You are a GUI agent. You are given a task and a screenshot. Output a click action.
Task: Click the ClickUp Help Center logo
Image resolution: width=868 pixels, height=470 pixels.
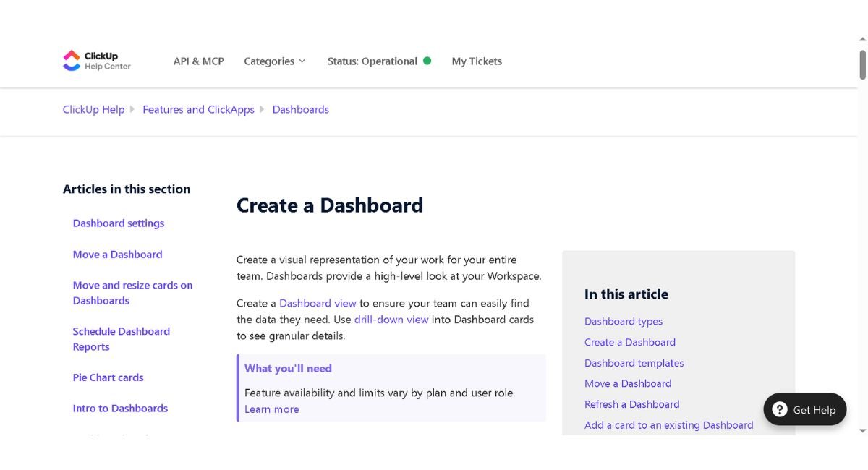(97, 61)
